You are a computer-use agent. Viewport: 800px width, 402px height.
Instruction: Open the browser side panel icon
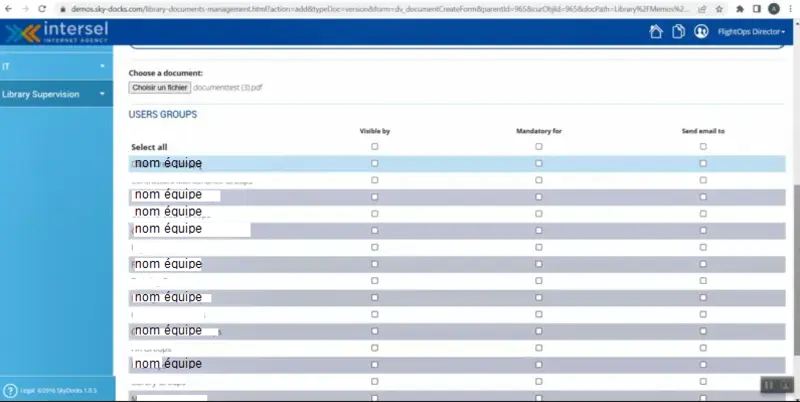pyautogui.click(x=757, y=9)
